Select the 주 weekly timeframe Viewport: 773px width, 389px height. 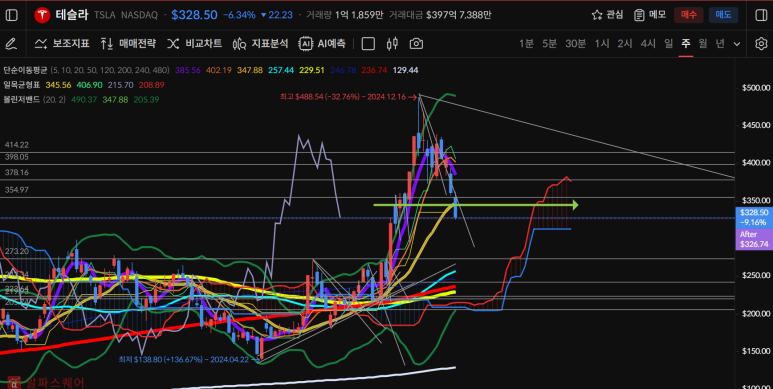click(x=686, y=44)
